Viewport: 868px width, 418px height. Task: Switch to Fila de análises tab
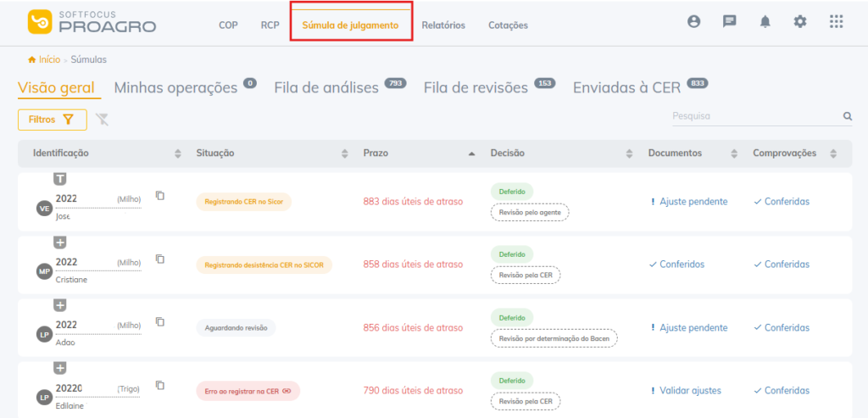326,87
